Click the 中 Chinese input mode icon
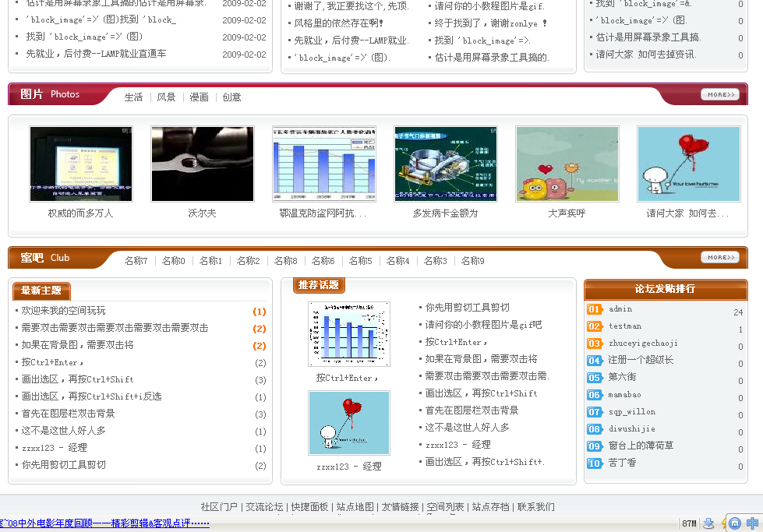 (x=752, y=523)
